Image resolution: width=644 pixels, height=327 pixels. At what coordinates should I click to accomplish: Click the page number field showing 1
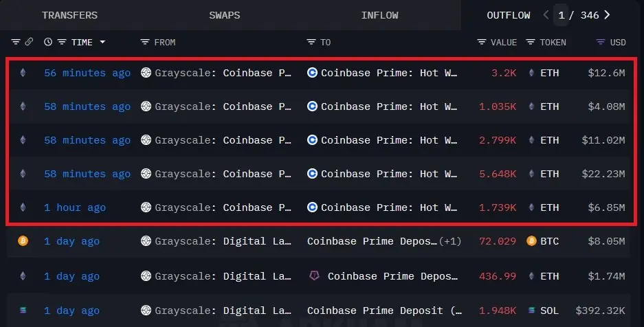(561, 15)
